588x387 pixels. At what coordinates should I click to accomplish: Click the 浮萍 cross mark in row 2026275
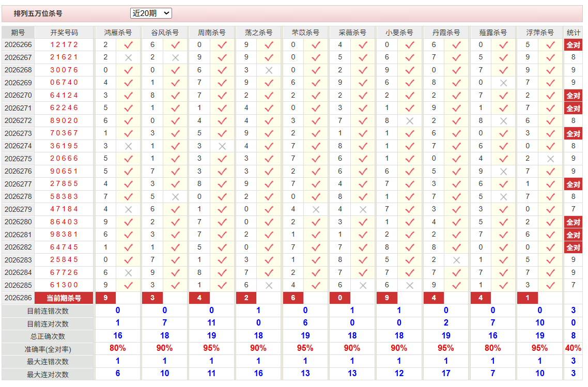coord(550,159)
